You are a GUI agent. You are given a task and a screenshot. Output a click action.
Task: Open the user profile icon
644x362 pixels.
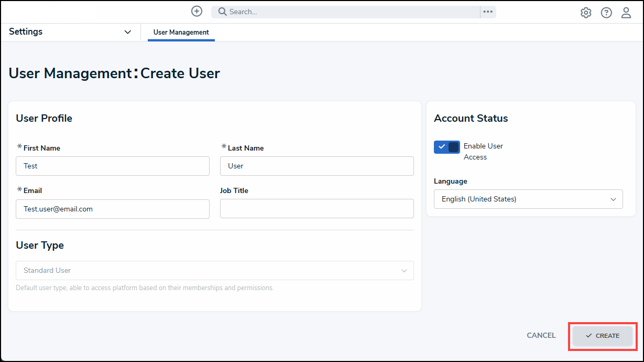tap(626, 13)
